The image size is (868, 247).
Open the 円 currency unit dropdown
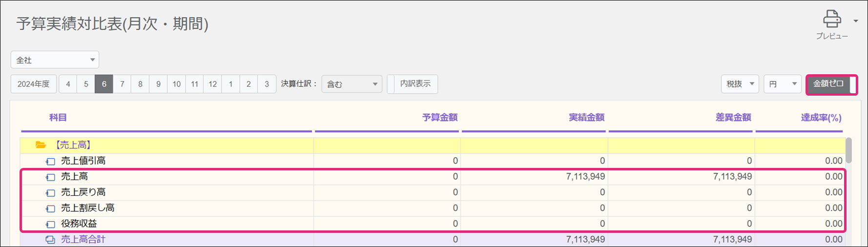click(x=782, y=84)
